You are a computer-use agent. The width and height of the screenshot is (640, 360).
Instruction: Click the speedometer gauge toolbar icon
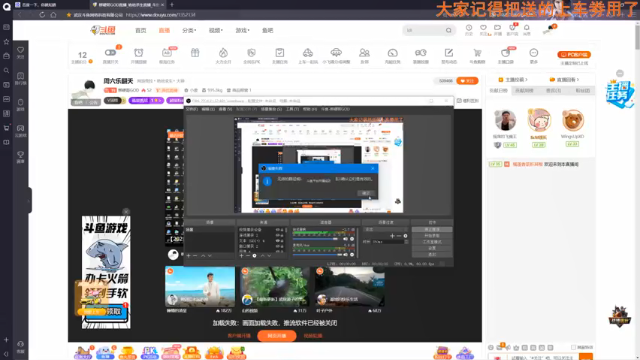pyautogui.click(x=392, y=53)
